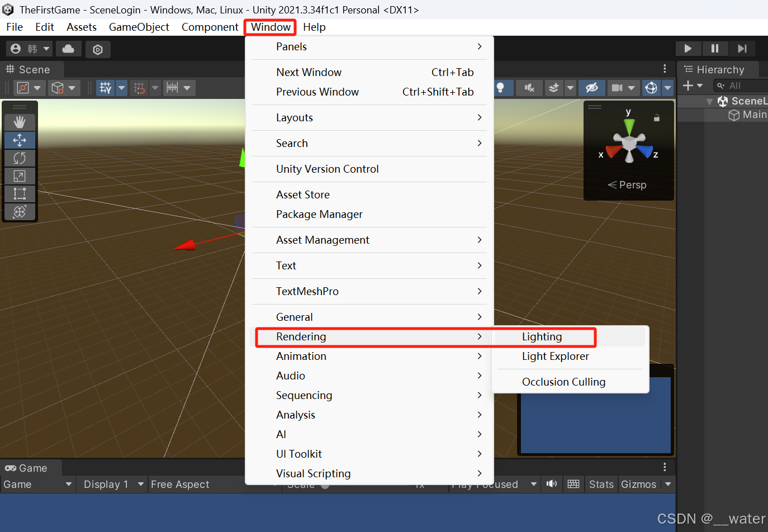Expand the Animation submenu
Image resolution: width=768 pixels, height=532 pixels.
[x=369, y=356]
